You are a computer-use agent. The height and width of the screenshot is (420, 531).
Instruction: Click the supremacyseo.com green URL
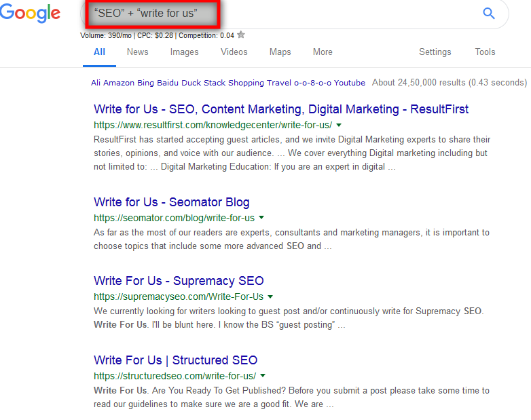(179, 297)
